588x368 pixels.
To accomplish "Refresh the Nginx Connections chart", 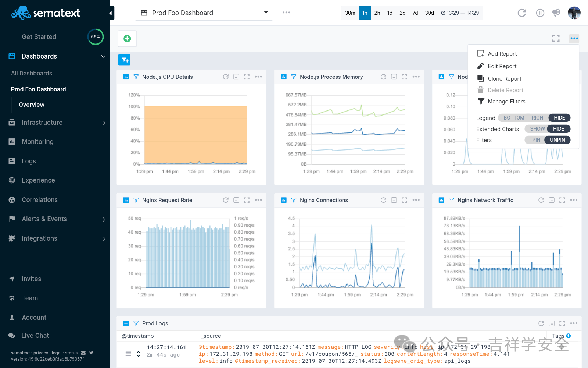I will tap(383, 200).
